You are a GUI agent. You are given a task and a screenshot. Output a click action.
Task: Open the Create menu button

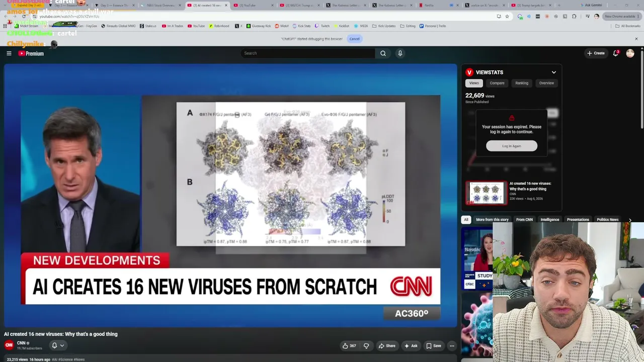596,53
